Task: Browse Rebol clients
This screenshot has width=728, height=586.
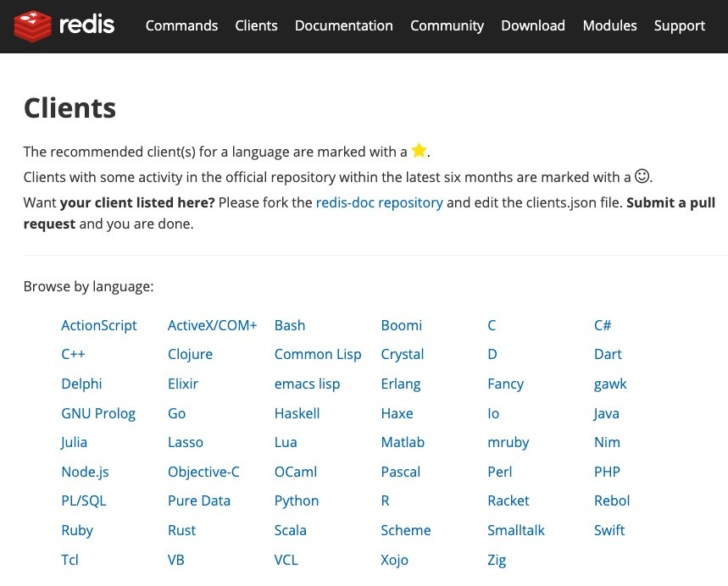Action: coord(612,500)
